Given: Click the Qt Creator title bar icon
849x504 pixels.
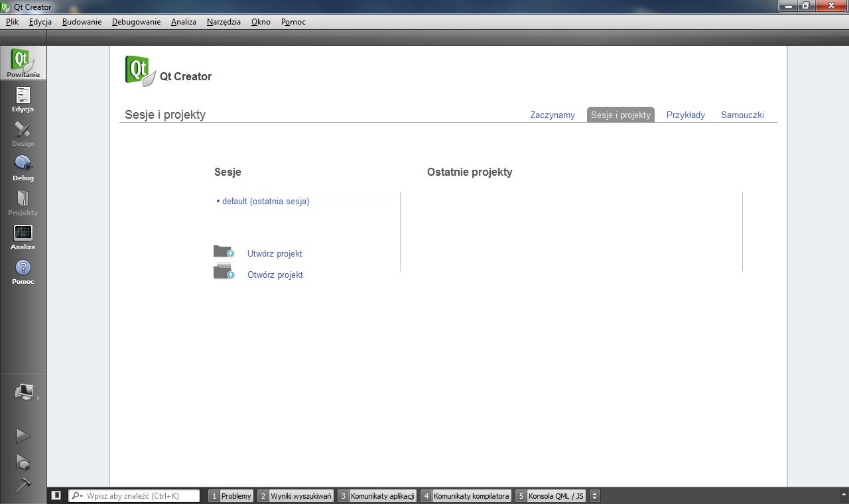Looking at the screenshot, I should coord(6,7).
